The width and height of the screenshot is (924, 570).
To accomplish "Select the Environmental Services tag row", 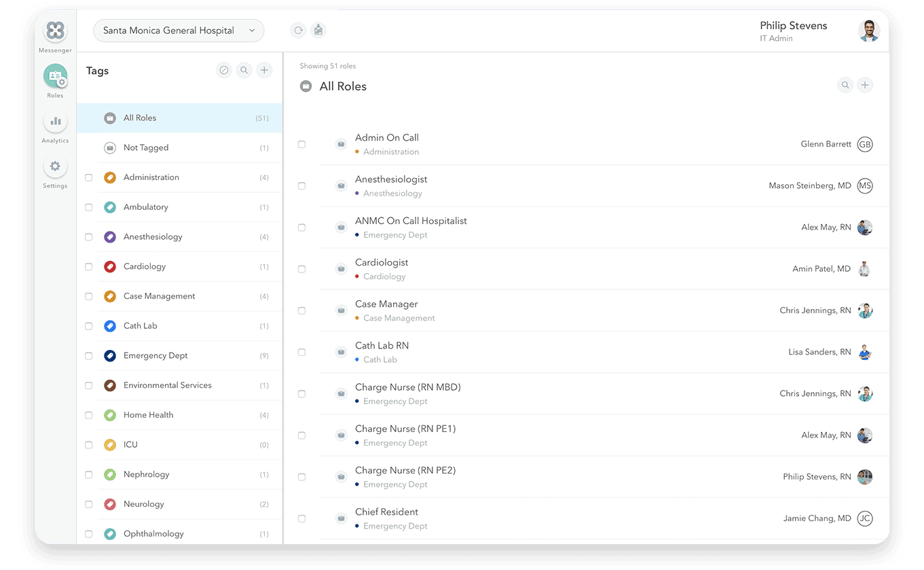I will point(179,385).
